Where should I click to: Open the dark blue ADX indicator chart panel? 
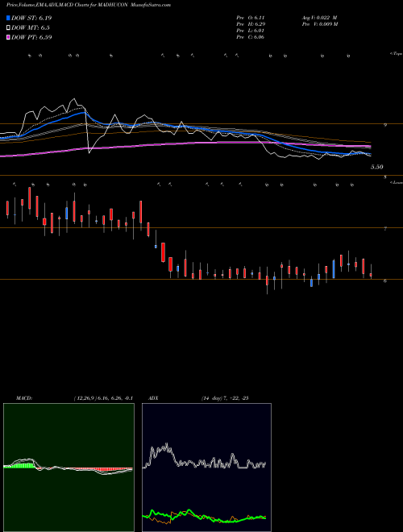pyautogui.click(x=206, y=468)
